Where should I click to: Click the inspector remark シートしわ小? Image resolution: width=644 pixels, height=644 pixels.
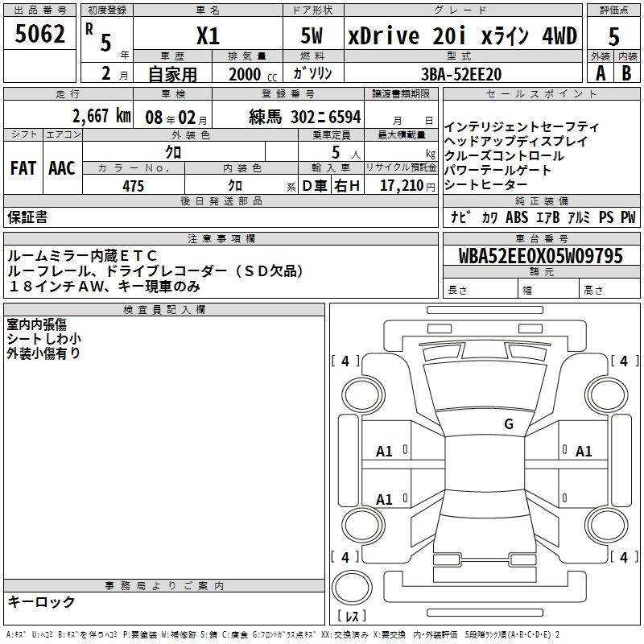pos(44,339)
